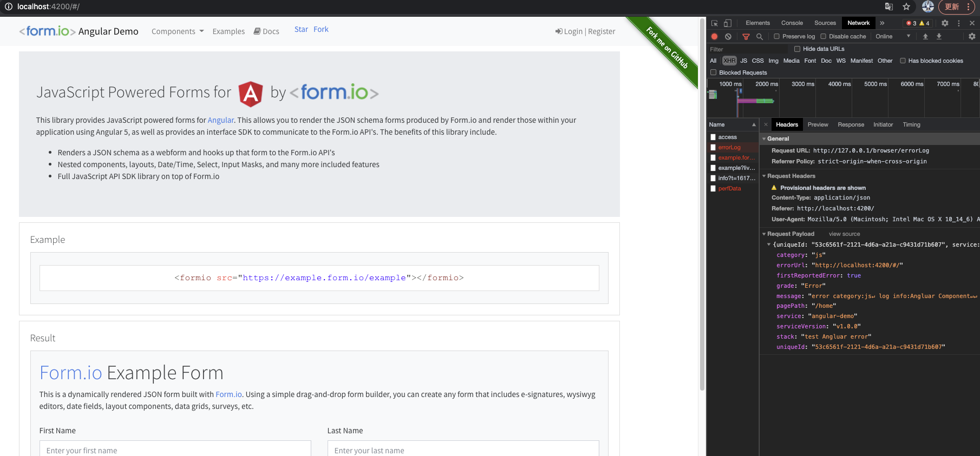
Task: Open the Network panel settings gear
Action: (972, 37)
